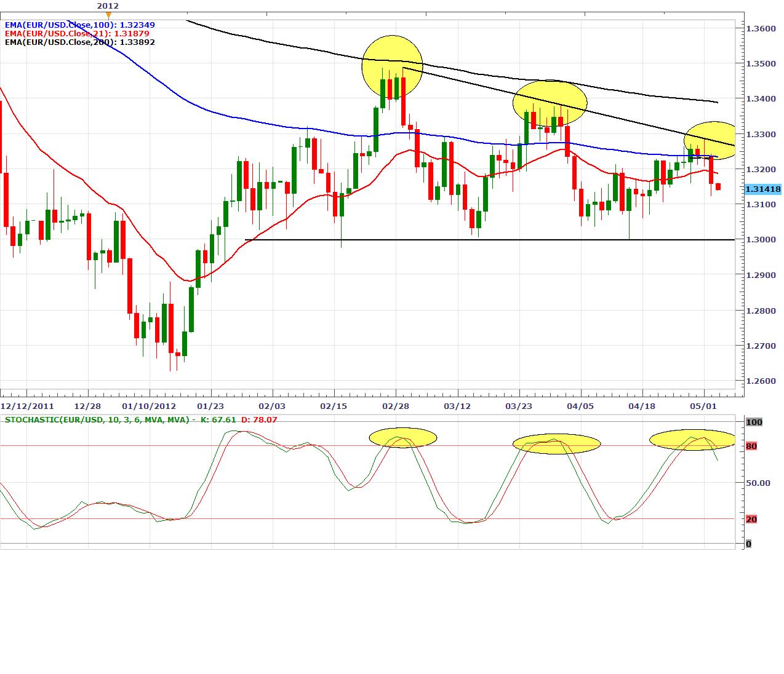This screenshot has height=674, width=784.
Task: Click the 1.3200 price axis label
Action: click(760, 169)
